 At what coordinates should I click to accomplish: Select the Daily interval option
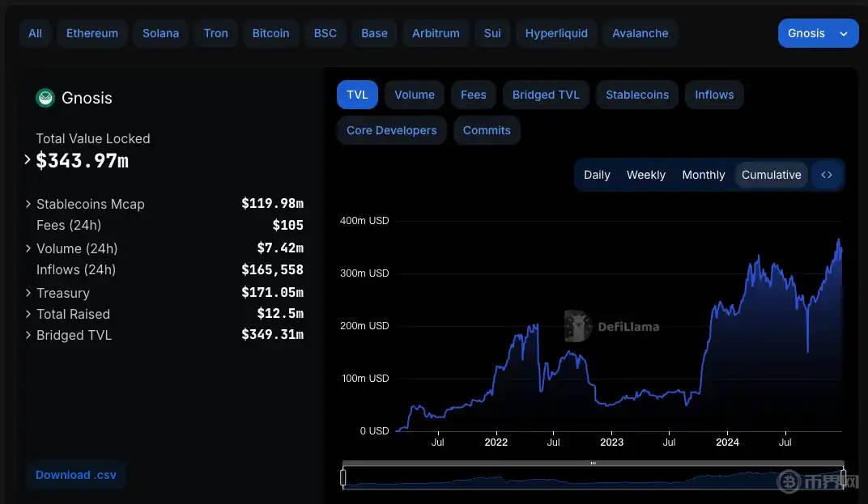pyautogui.click(x=597, y=175)
